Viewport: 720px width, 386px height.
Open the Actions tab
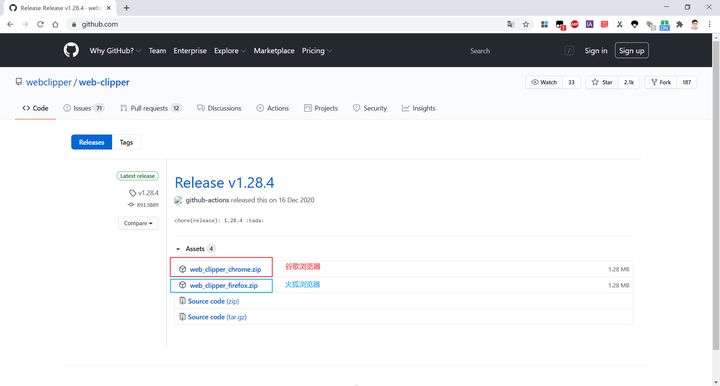[x=273, y=108]
